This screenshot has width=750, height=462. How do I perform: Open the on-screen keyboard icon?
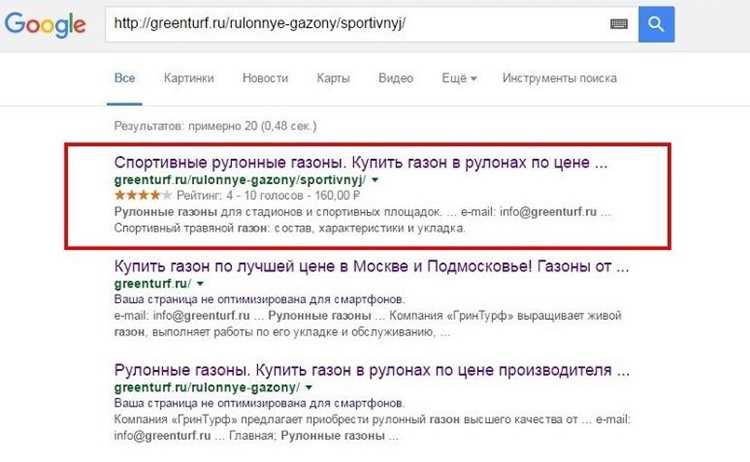pyautogui.click(x=619, y=24)
